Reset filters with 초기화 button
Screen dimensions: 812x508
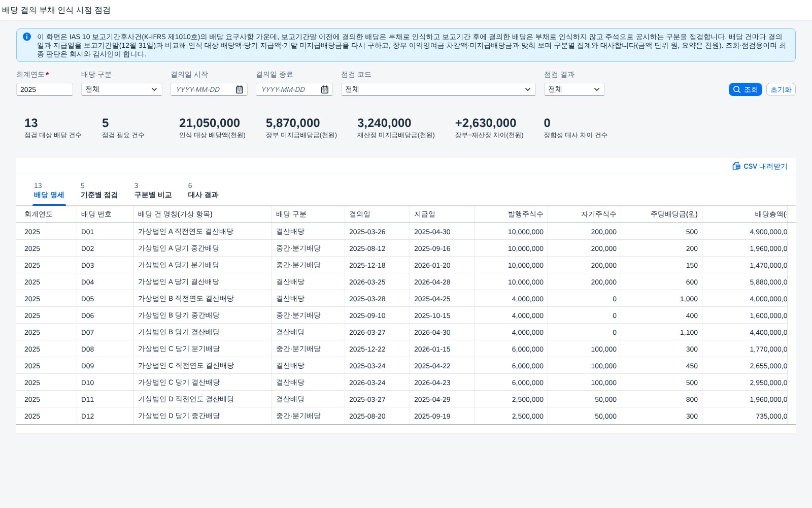781,89
